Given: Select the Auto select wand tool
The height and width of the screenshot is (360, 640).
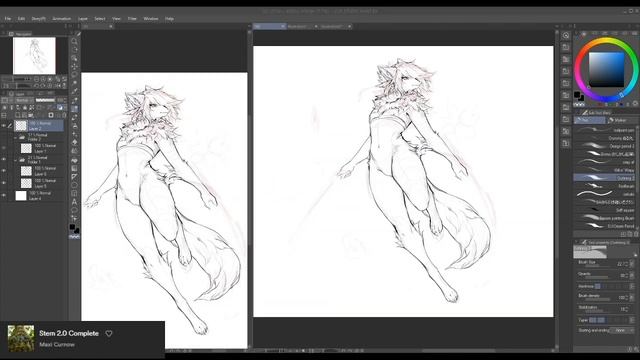Looking at the screenshot, I should (74, 83).
